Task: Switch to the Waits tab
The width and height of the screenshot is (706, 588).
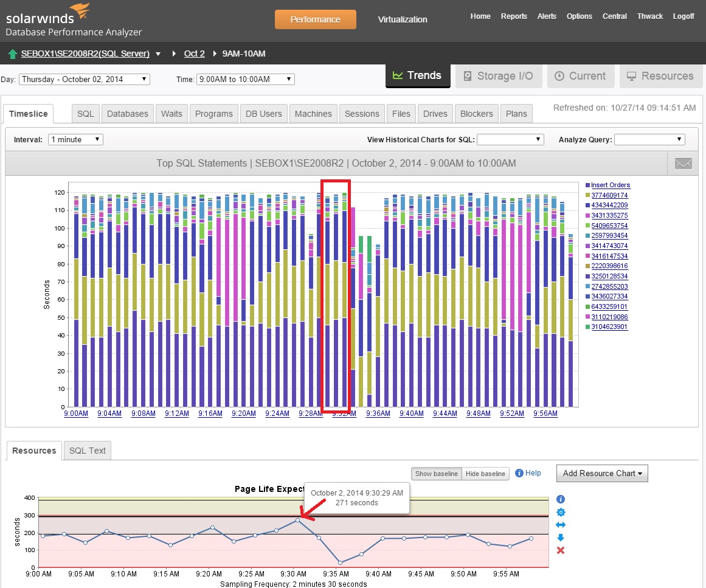Action: 171,114
